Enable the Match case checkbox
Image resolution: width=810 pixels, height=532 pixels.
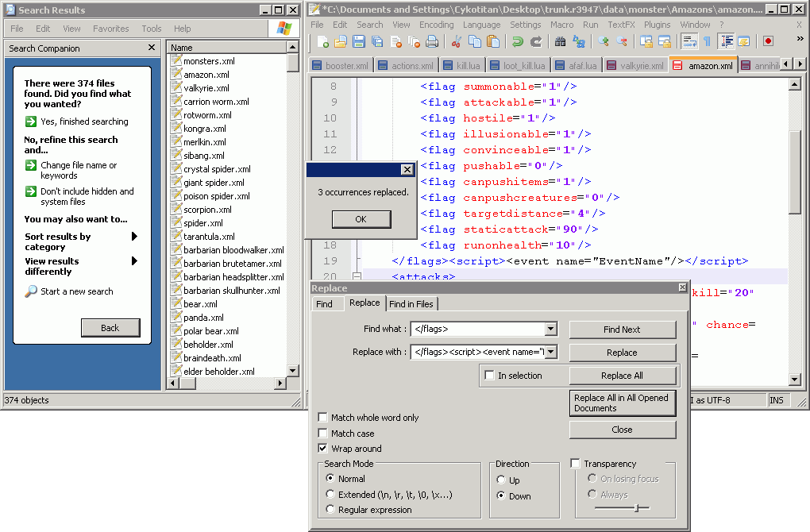coord(323,433)
